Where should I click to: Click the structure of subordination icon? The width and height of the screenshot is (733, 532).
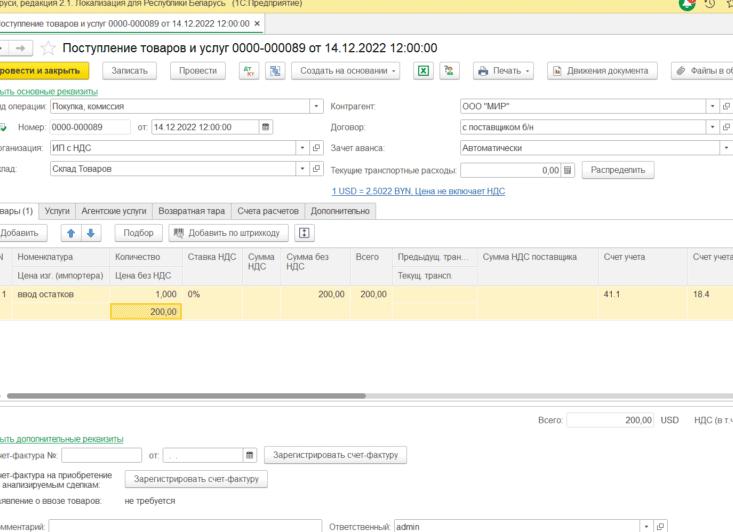[x=275, y=71]
